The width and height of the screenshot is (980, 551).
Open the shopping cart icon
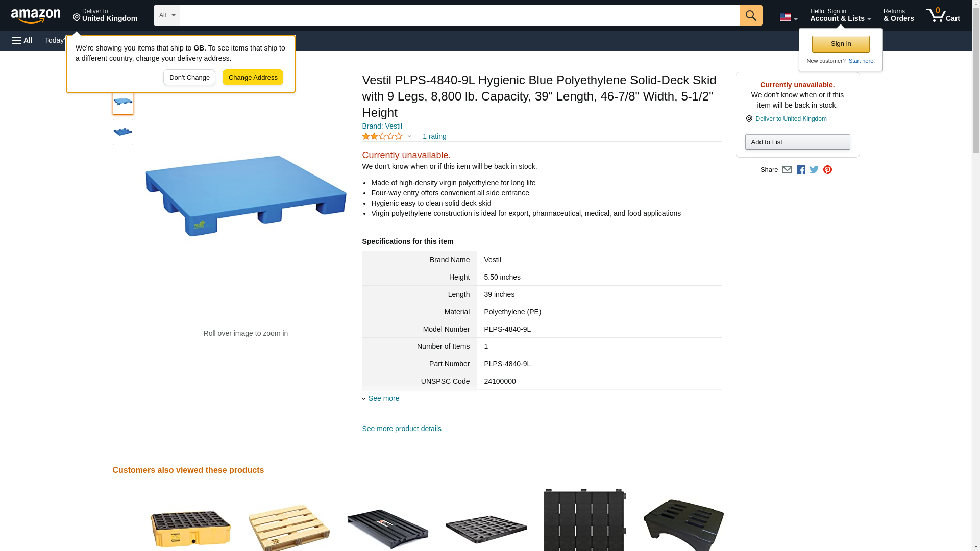943,15
